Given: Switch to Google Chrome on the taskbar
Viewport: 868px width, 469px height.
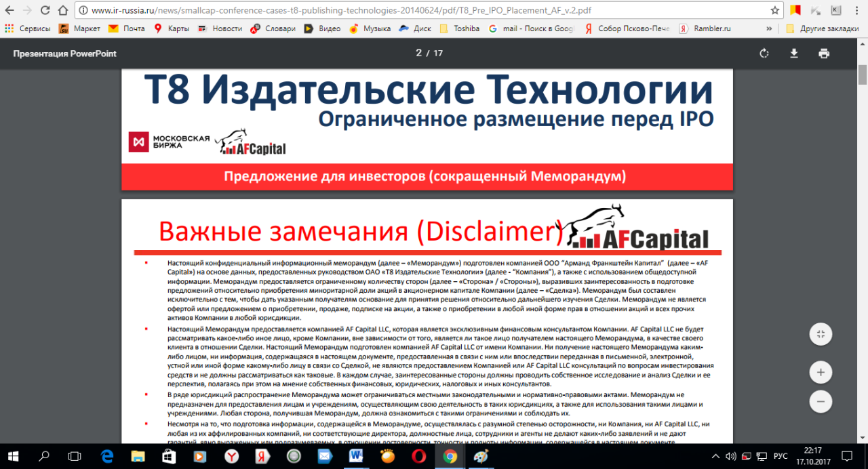Looking at the screenshot, I should click(450, 456).
